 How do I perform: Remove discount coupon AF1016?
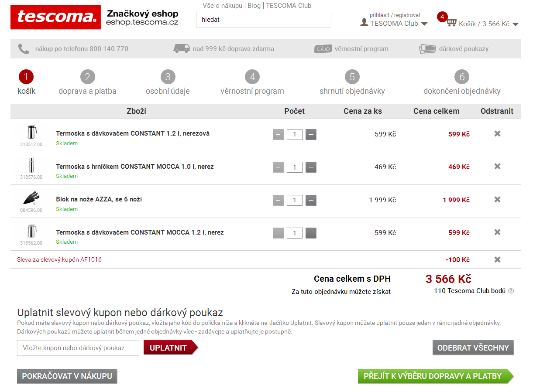pyautogui.click(x=497, y=260)
